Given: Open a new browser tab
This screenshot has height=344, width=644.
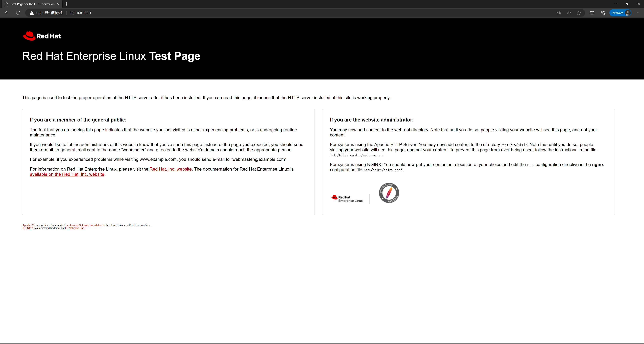Looking at the screenshot, I should click(x=66, y=4).
